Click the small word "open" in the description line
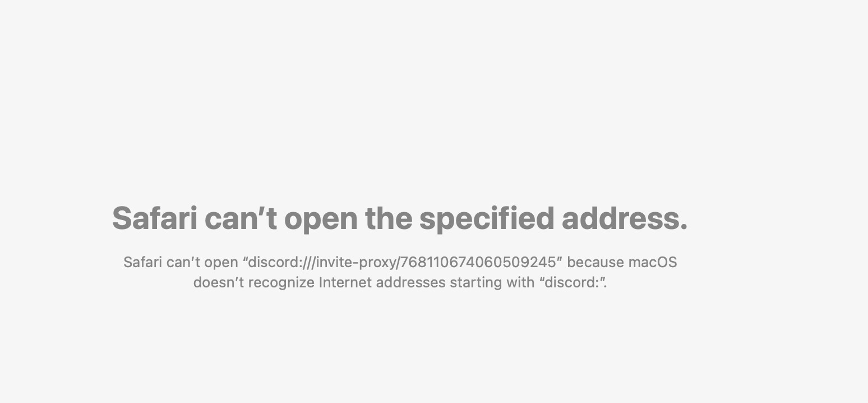The height and width of the screenshot is (403, 868). pos(221,263)
